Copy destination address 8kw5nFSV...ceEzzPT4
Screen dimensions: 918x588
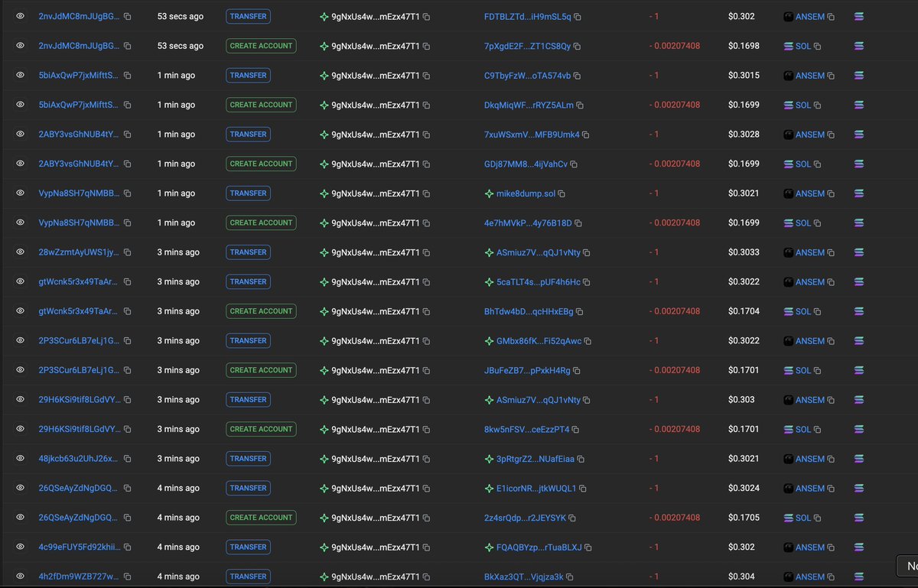576,430
